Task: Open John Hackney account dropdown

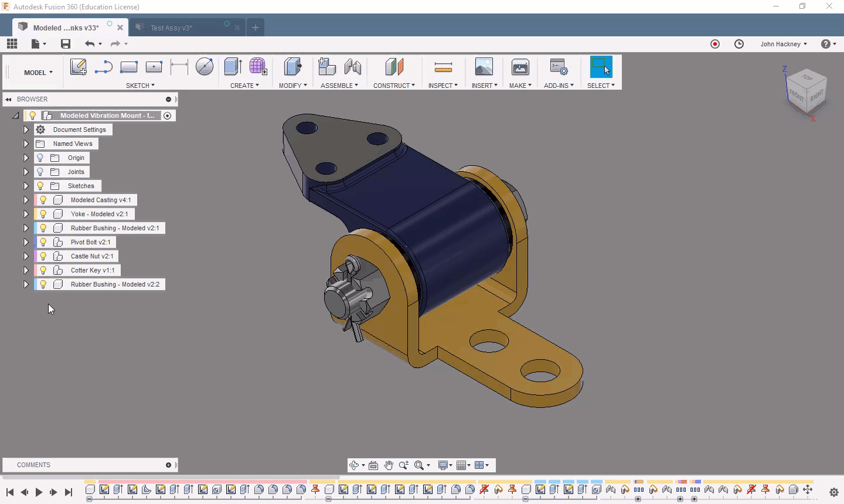Action: coord(784,44)
